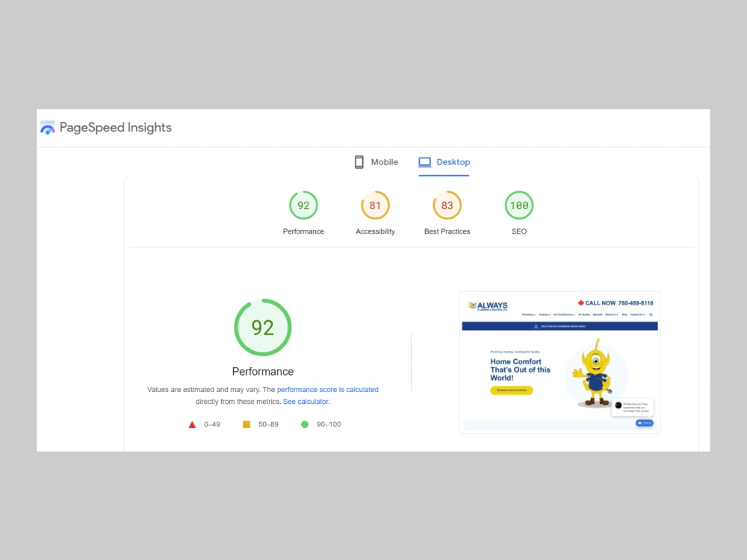Image resolution: width=747 pixels, height=560 pixels.
Task: Click the Performance label under small gauge
Action: (303, 231)
